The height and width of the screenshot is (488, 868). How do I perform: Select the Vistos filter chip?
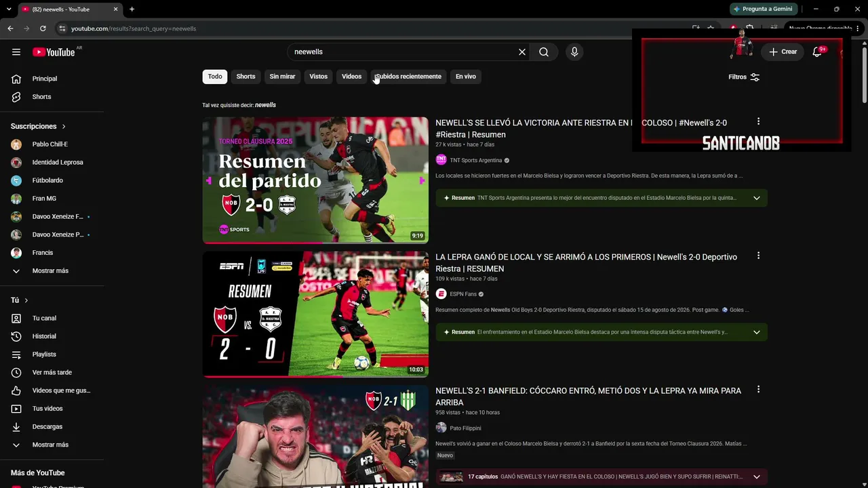pyautogui.click(x=319, y=77)
